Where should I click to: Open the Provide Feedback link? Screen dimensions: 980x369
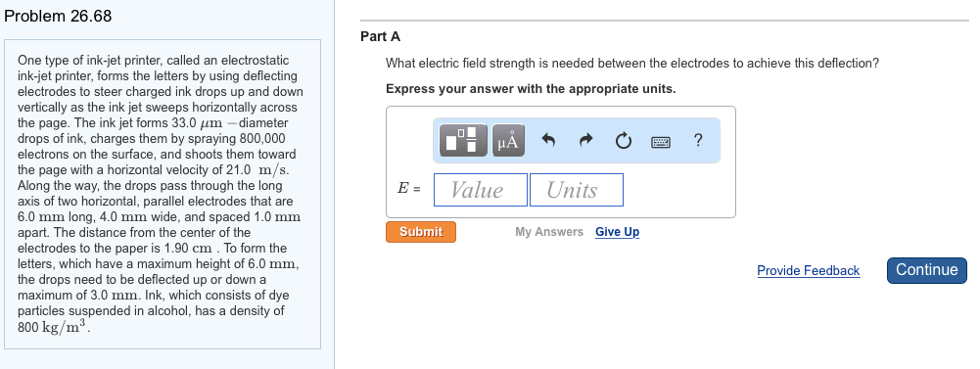point(808,270)
